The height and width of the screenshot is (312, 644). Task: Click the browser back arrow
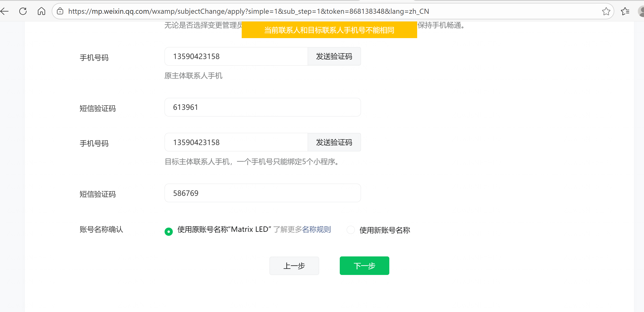click(5, 11)
